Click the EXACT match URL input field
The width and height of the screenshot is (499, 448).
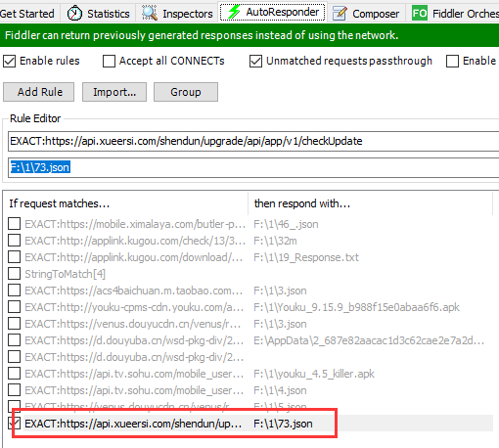click(253, 141)
